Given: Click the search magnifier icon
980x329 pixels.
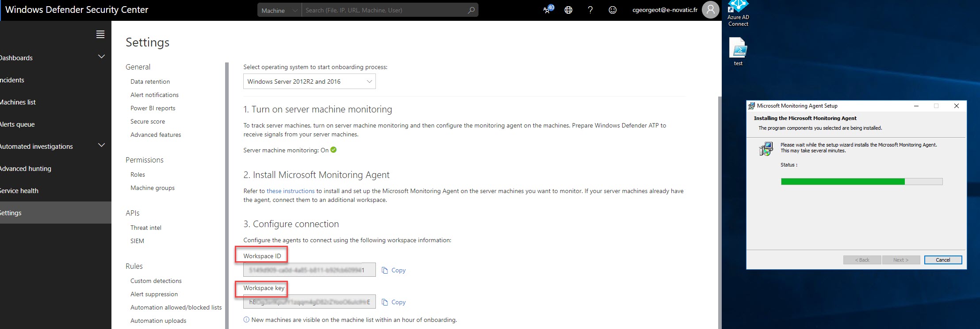Looking at the screenshot, I should [471, 10].
